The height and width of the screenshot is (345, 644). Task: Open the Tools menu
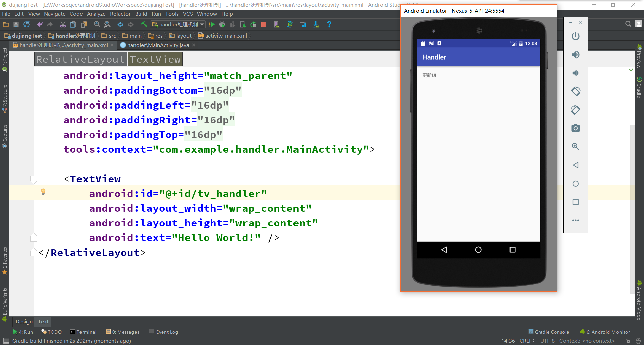172,14
